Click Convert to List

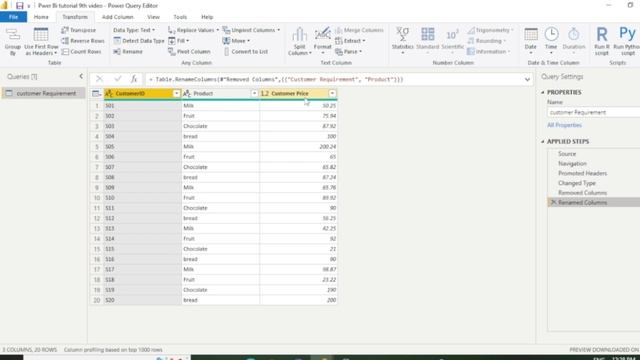[246, 52]
